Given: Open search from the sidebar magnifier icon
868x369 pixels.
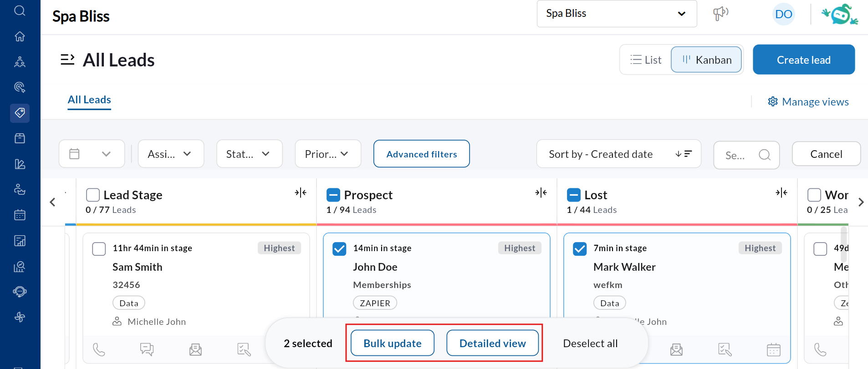Looking at the screenshot, I should click(x=20, y=10).
